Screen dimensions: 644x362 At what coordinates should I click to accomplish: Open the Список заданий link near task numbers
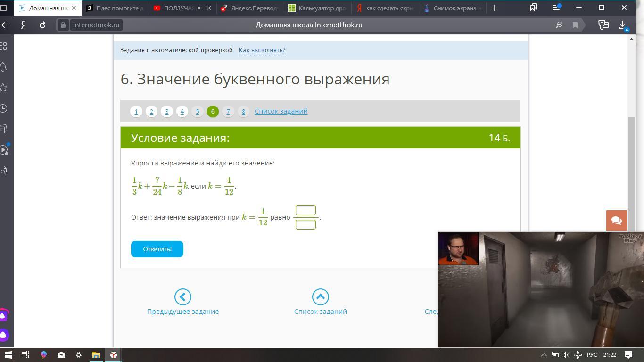[x=281, y=111]
